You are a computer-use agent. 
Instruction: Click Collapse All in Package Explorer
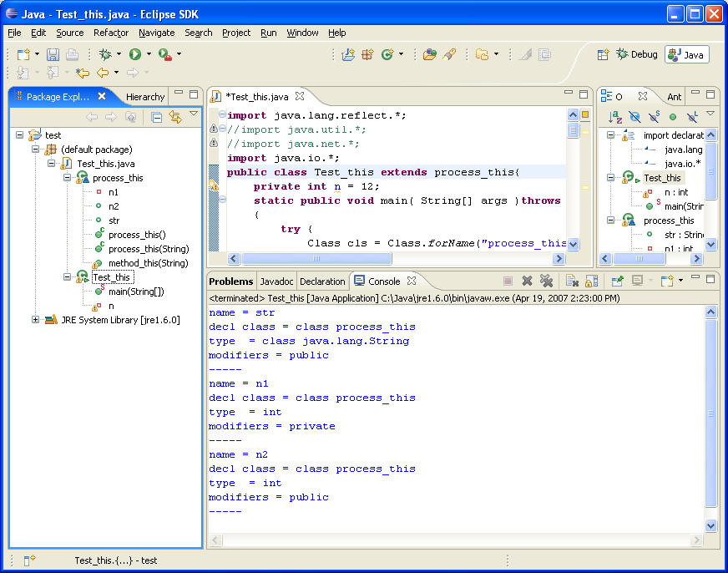click(156, 117)
